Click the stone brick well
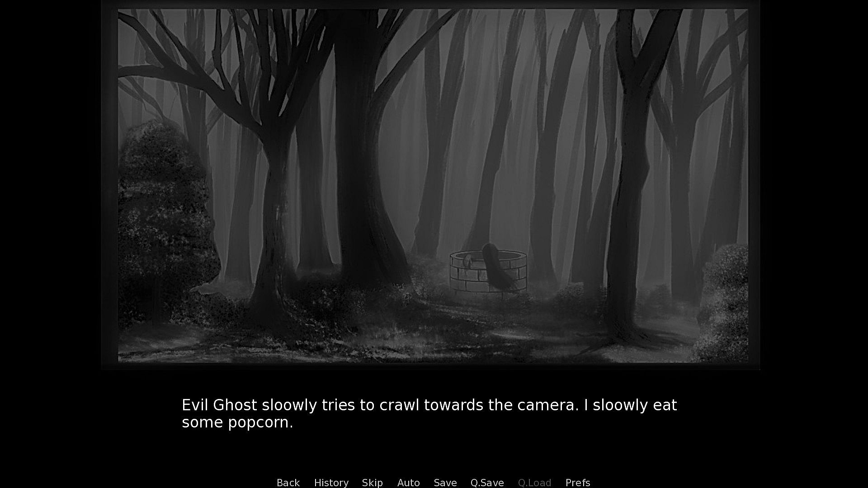 [x=488, y=272]
